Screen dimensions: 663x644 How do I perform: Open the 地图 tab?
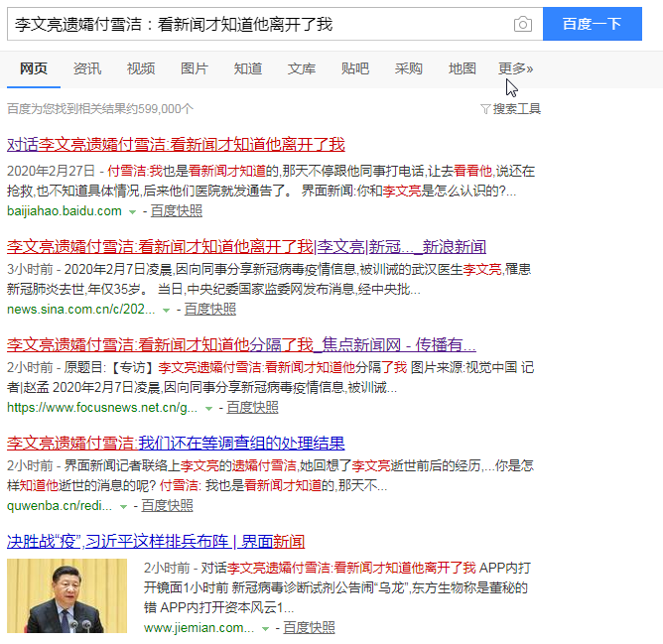(x=463, y=68)
